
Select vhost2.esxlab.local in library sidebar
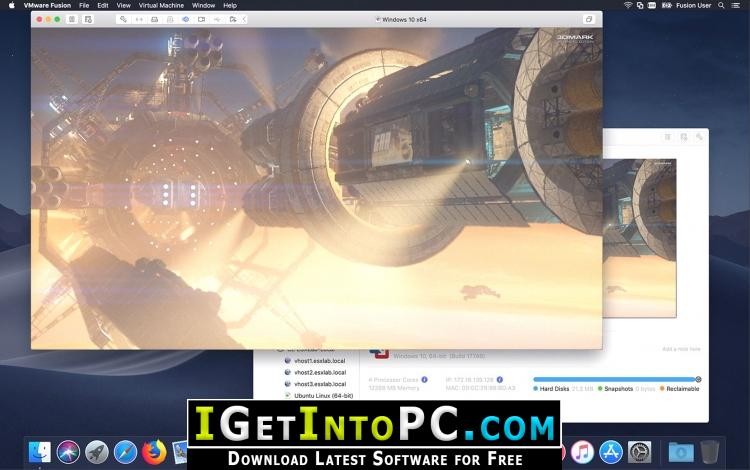[320, 372]
